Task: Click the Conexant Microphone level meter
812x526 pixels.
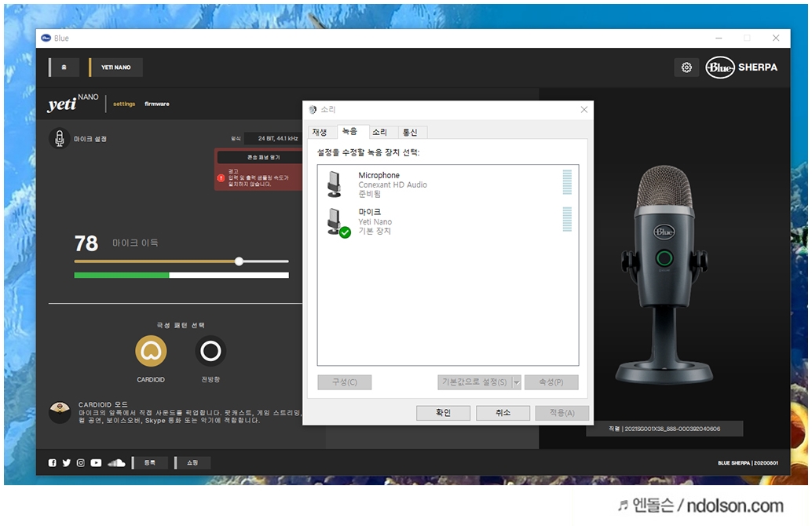Action: pyautogui.click(x=567, y=182)
